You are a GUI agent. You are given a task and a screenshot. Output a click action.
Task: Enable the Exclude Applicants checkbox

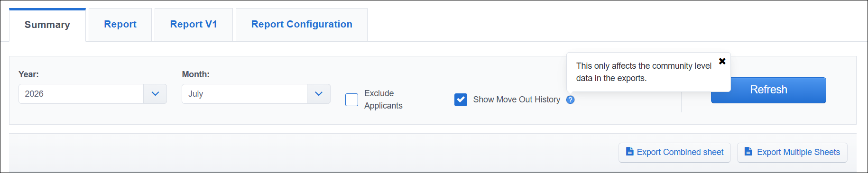pos(351,100)
